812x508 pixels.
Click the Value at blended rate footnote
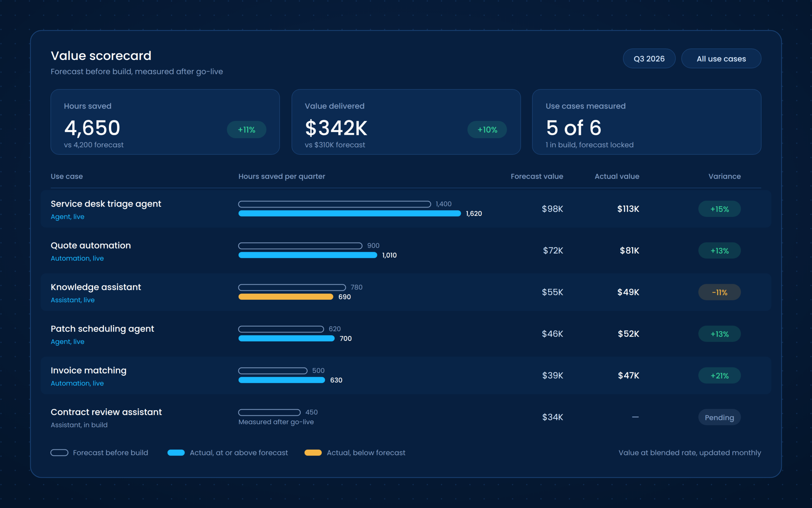coord(690,452)
